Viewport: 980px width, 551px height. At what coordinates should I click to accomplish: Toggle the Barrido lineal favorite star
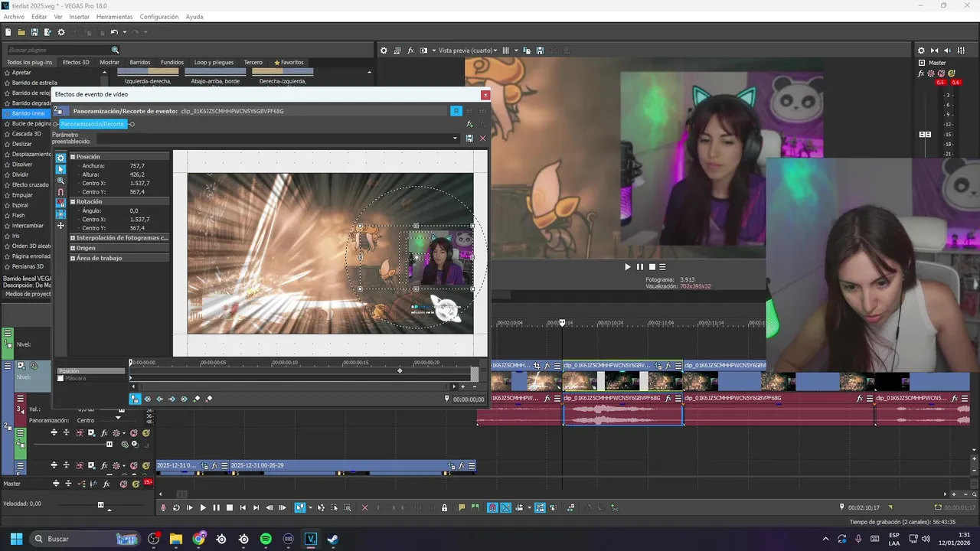pos(7,113)
